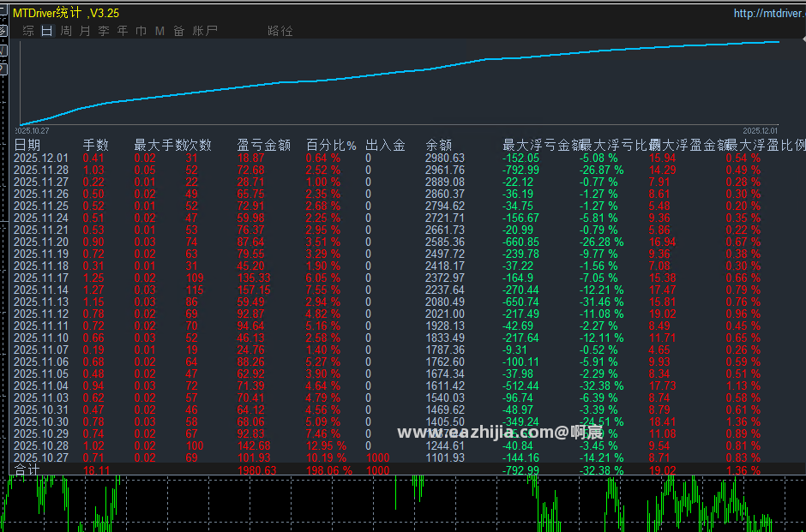Screen dimensions: 806x532
Task: Click floating loss ratio -31.46 %
Action: coord(601,302)
